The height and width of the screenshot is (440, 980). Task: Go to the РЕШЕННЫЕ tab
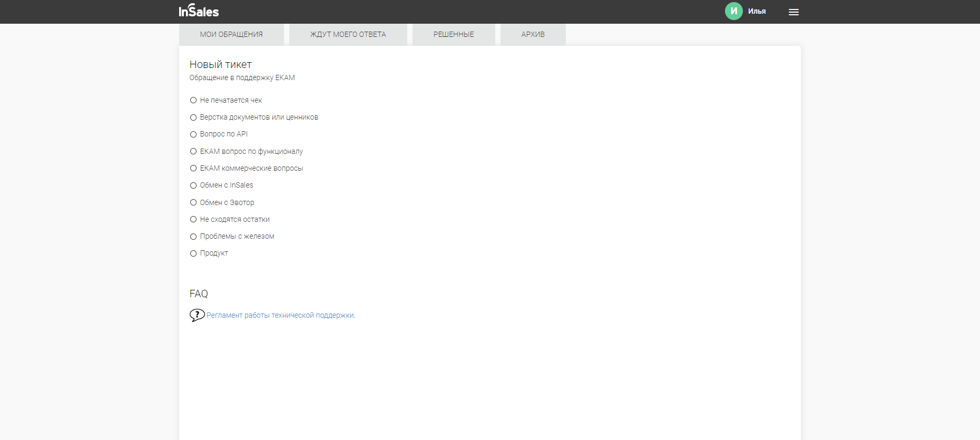click(x=454, y=34)
